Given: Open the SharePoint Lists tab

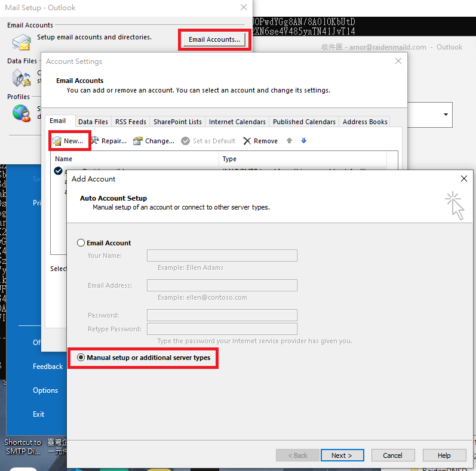Looking at the screenshot, I should [x=177, y=122].
